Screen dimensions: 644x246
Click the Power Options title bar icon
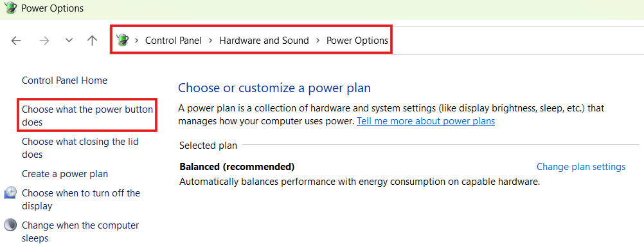10,8
